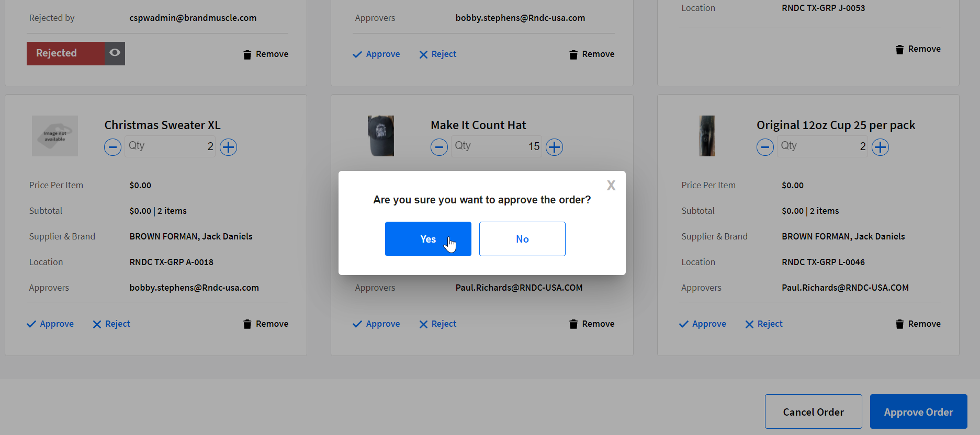The width and height of the screenshot is (980, 435).
Task: Approve the Christmas Sweater XL item
Action: [50, 324]
